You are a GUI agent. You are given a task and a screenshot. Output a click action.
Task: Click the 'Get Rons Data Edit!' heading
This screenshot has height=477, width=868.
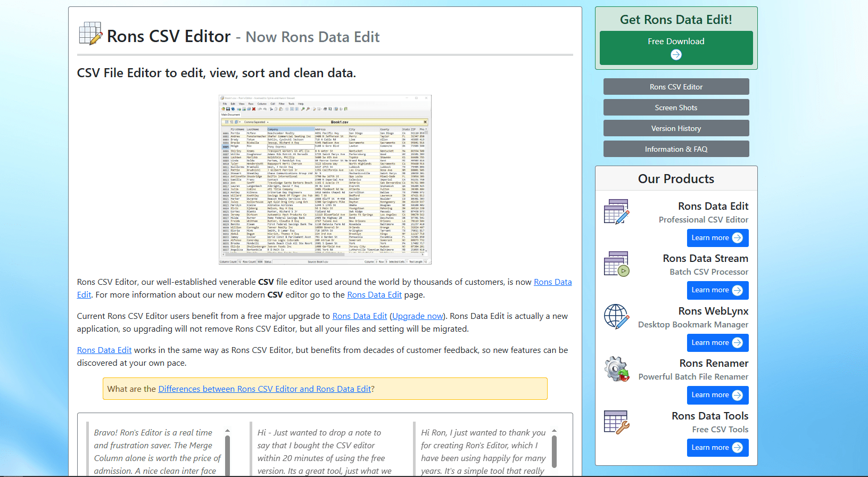pos(676,20)
